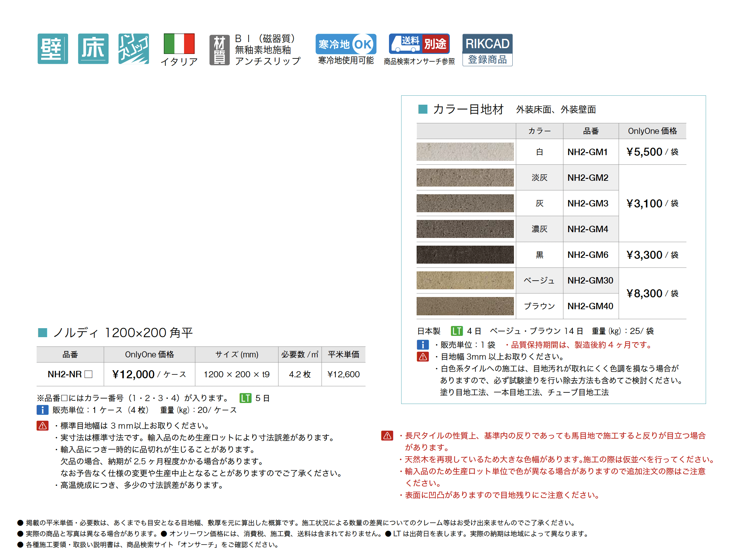Click red warning icon beside 長尺タイル note

(387, 436)
